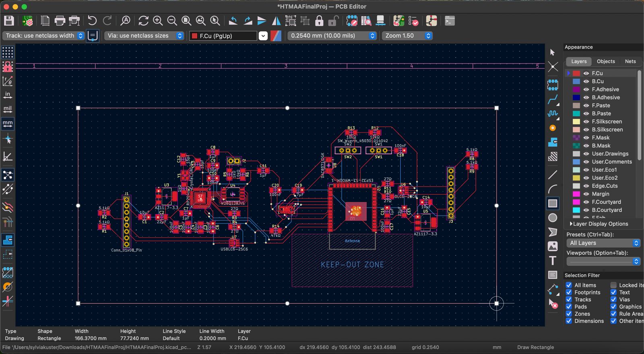Screen dimensions: 644x354
Task: Hide the B.Cu layer eye icon
Action: point(586,81)
